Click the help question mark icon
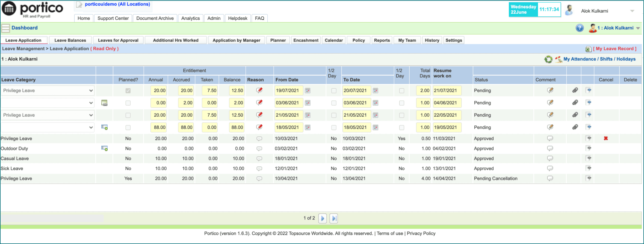The image size is (644, 244). coord(580,28)
